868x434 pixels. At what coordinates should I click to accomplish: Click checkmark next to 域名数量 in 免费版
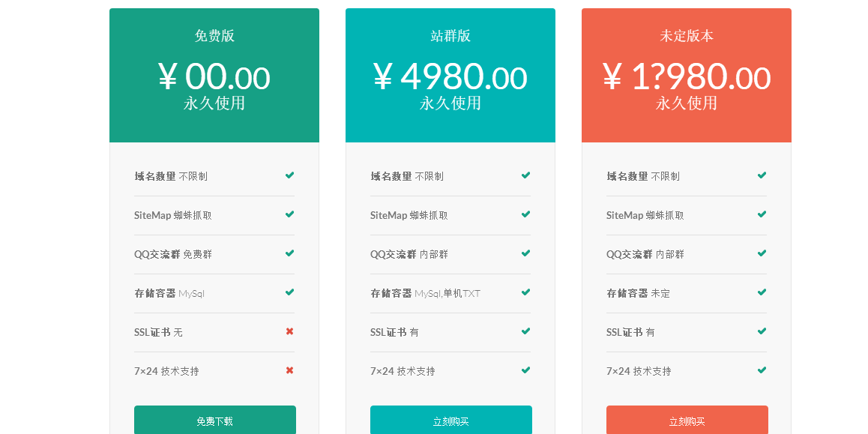[x=289, y=175]
